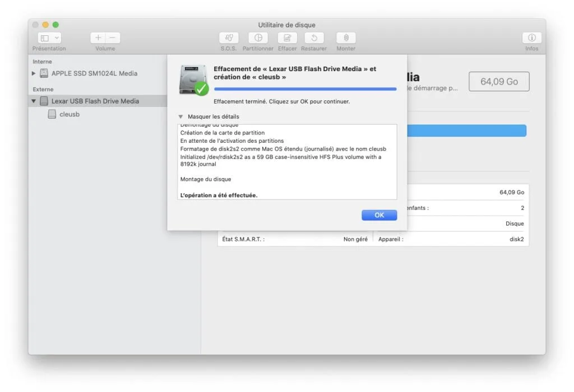Viewport: 574px width, 392px height.
Task: Collapse Masquer les détails disclosure triangle
Action: point(180,116)
